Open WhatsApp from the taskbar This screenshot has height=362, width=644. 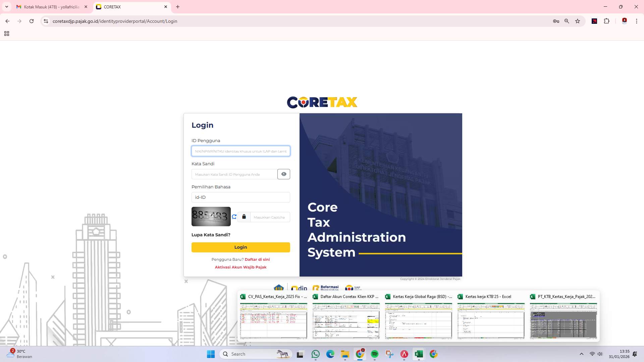[x=315, y=354]
